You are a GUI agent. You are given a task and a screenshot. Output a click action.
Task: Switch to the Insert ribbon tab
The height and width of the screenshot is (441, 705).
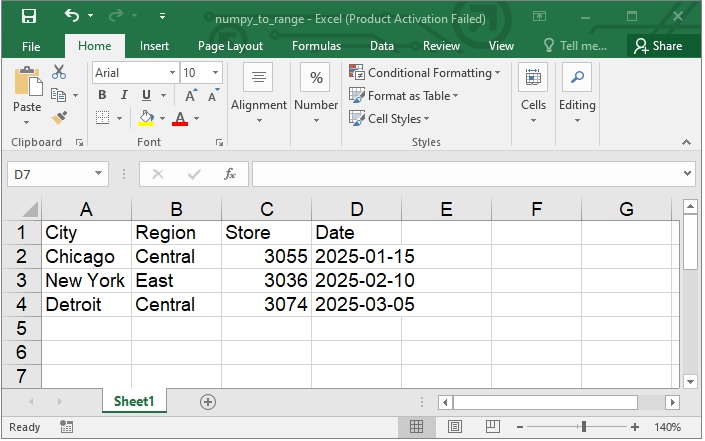[154, 46]
